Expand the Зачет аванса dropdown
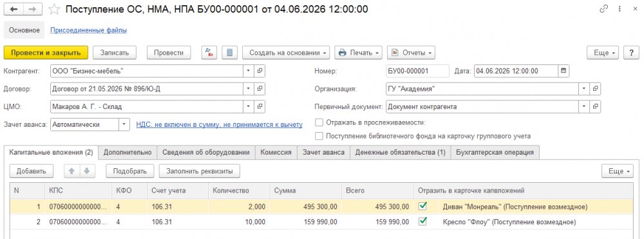This screenshot has height=239, width=644. [124, 124]
